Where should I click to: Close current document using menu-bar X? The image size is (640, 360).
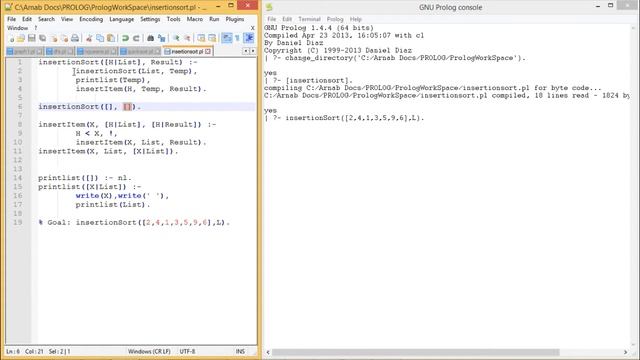[x=253, y=28]
